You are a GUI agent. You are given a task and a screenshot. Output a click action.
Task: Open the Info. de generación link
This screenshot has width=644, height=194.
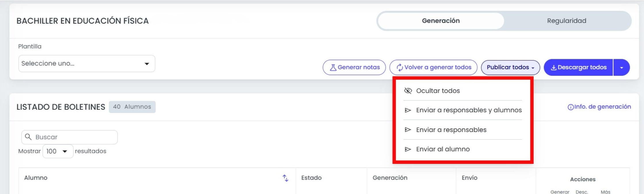click(599, 107)
